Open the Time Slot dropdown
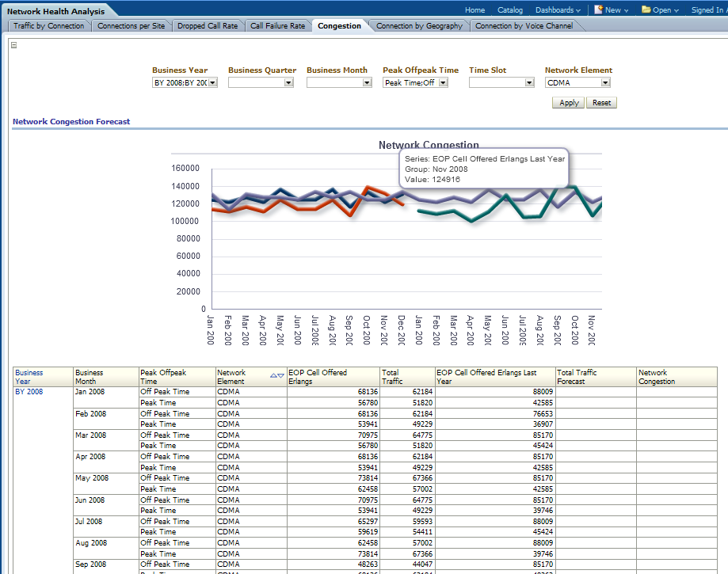 pyautogui.click(x=529, y=82)
